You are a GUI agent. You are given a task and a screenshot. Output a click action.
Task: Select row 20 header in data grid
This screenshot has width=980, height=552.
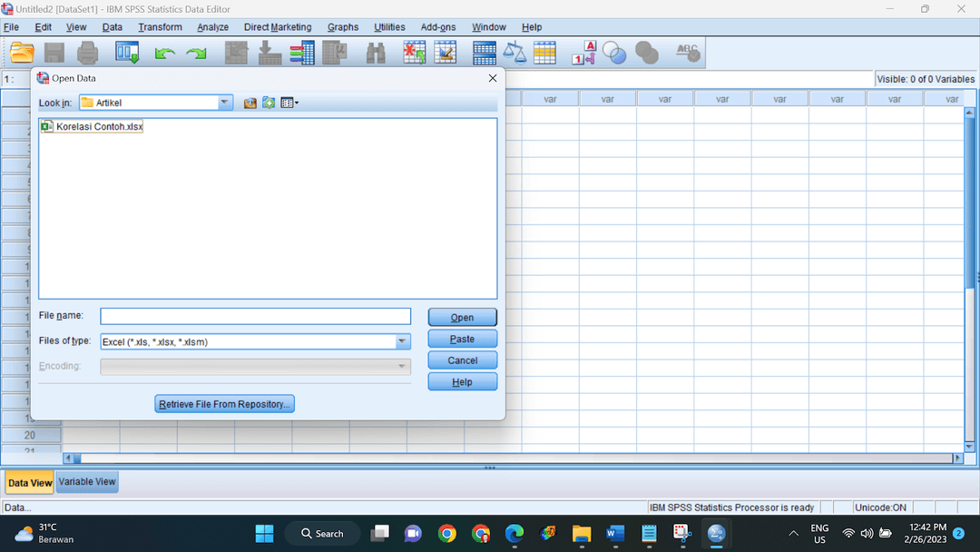click(30, 435)
